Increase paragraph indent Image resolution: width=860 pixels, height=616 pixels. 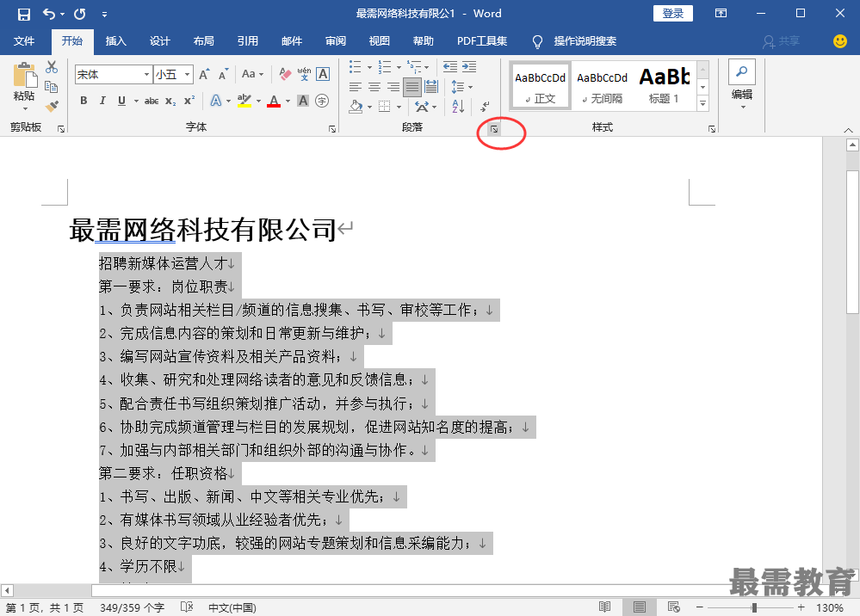point(469,67)
